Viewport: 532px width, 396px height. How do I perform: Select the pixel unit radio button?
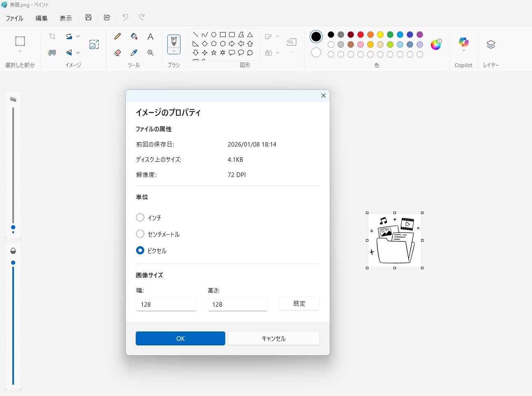coord(140,250)
